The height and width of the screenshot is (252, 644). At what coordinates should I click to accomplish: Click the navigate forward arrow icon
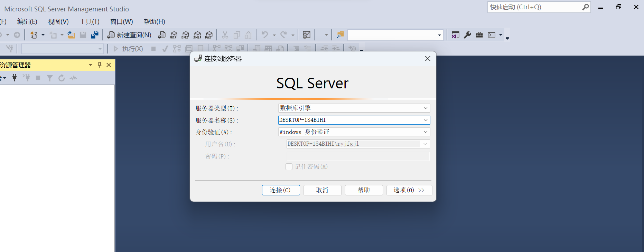(x=17, y=35)
